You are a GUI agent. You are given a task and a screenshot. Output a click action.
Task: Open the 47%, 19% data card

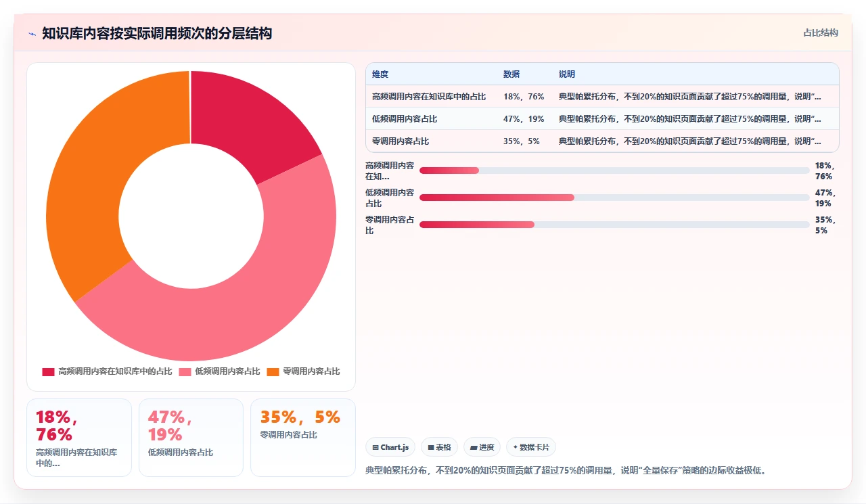click(x=191, y=438)
